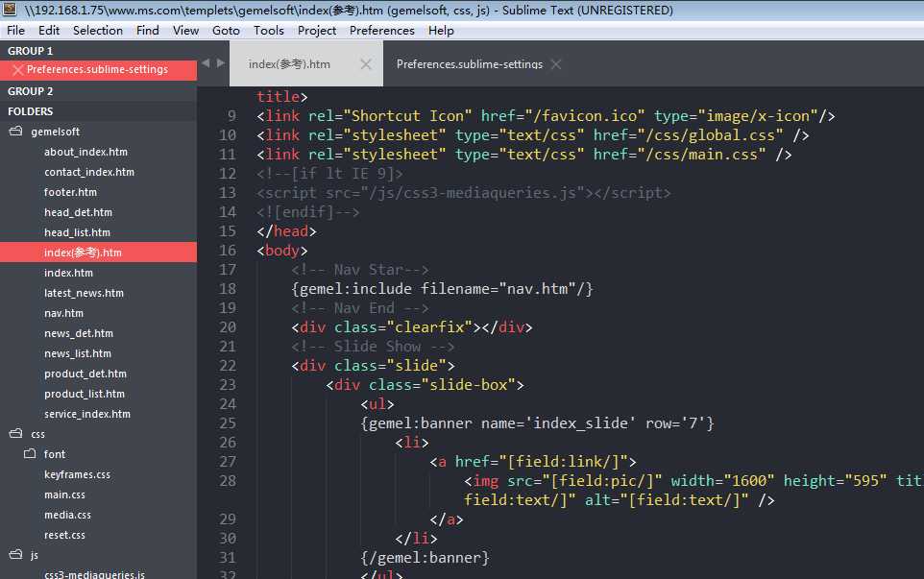The image size is (924, 579).
Task: Expand the font folder label
Action: tap(54, 454)
